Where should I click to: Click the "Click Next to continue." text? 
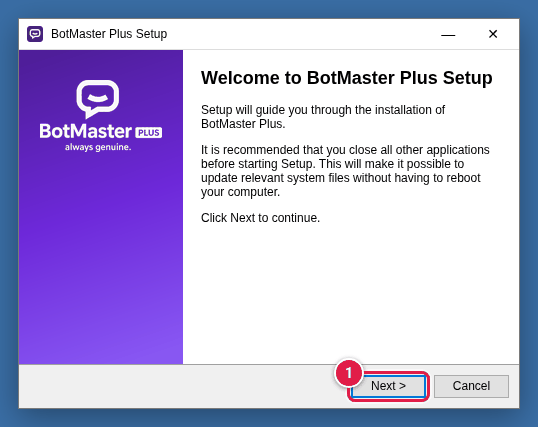pos(260,218)
